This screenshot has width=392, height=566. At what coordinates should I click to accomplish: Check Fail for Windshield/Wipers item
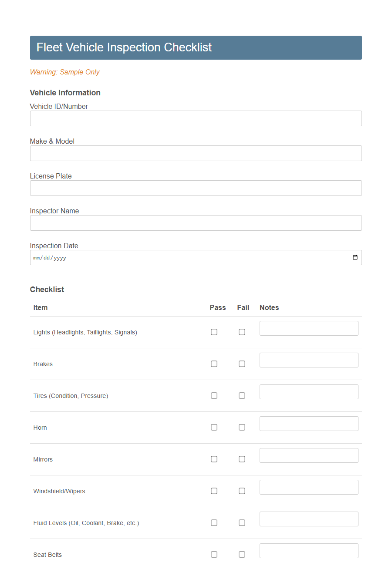tap(242, 491)
